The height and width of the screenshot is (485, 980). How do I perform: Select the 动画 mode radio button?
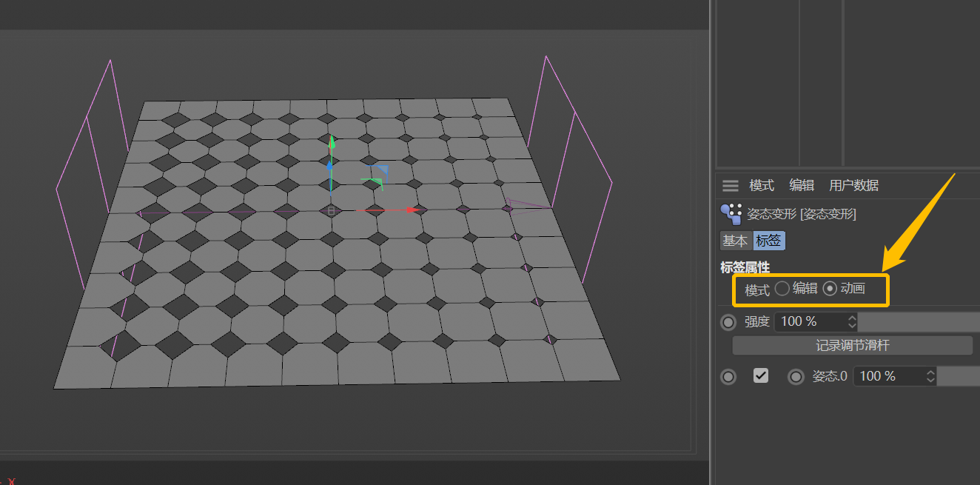830,289
